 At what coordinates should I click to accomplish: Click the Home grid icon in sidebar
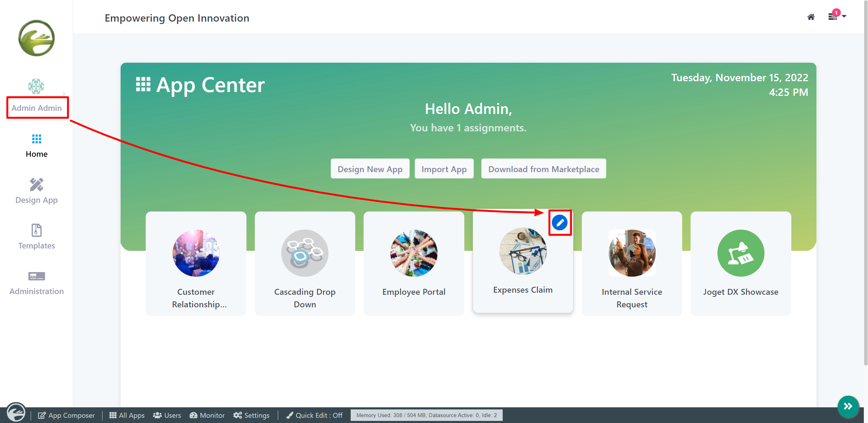coord(37,139)
